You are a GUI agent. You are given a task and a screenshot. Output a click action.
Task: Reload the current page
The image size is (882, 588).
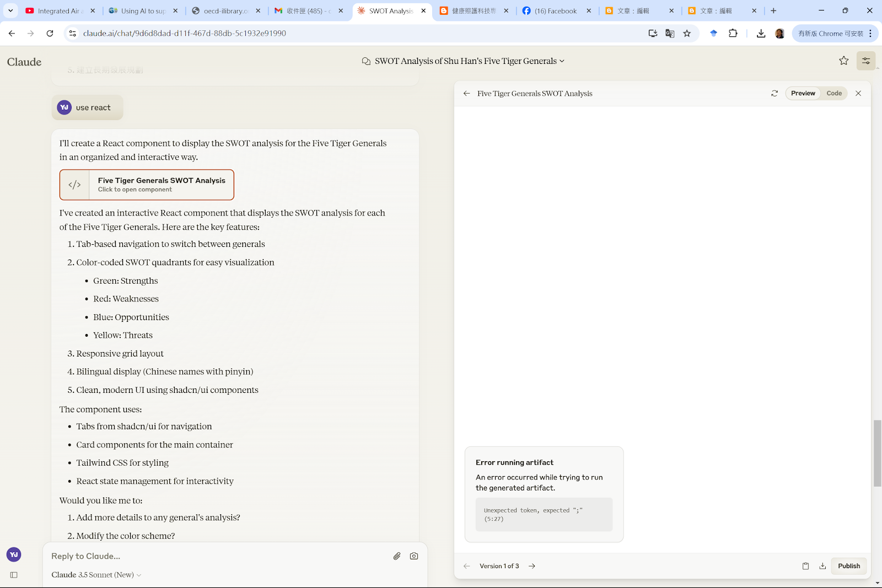(50, 33)
